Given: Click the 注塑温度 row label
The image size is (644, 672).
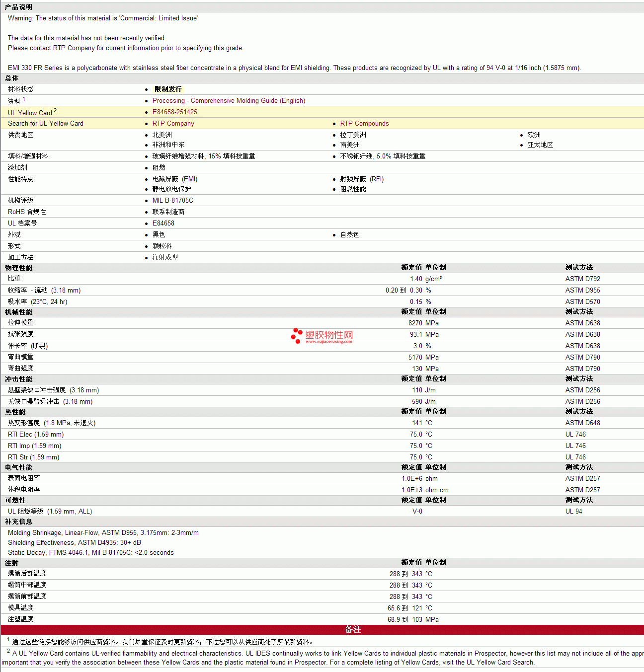Looking at the screenshot, I should (x=21, y=619).
